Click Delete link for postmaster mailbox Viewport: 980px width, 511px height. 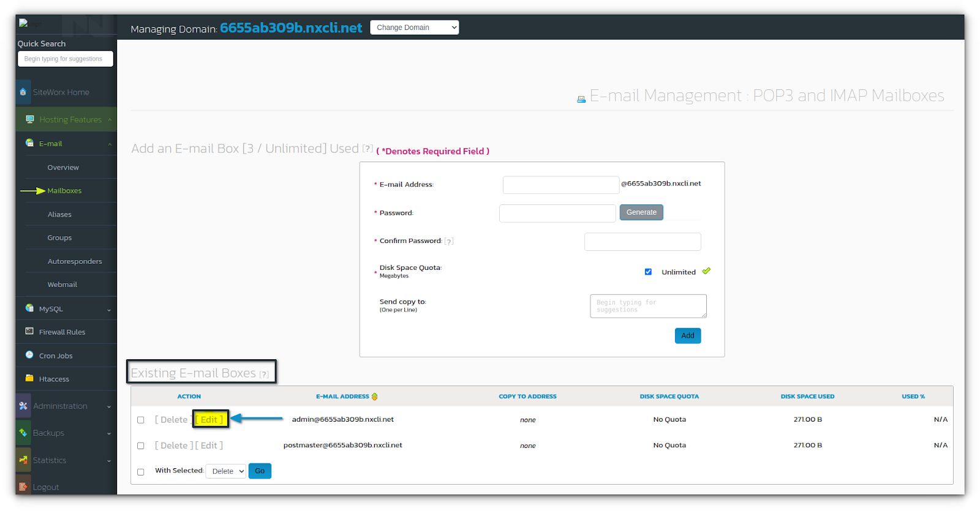point(173,446)
